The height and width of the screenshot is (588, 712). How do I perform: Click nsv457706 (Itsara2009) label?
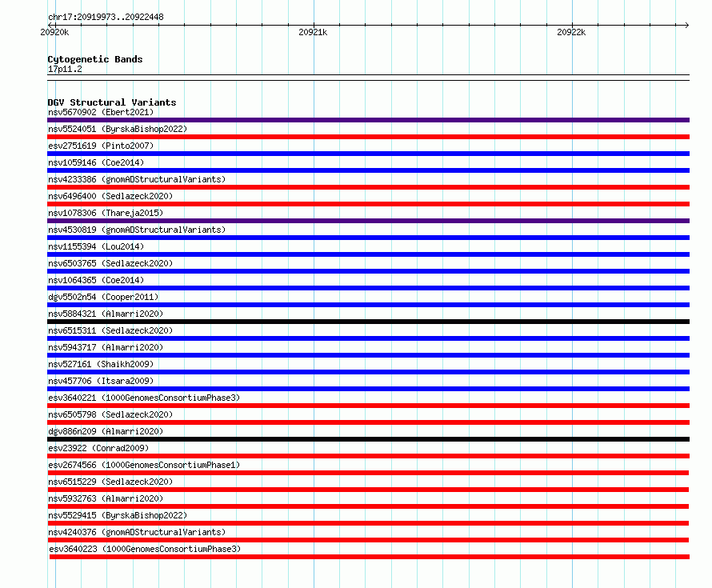click(101, 381)
